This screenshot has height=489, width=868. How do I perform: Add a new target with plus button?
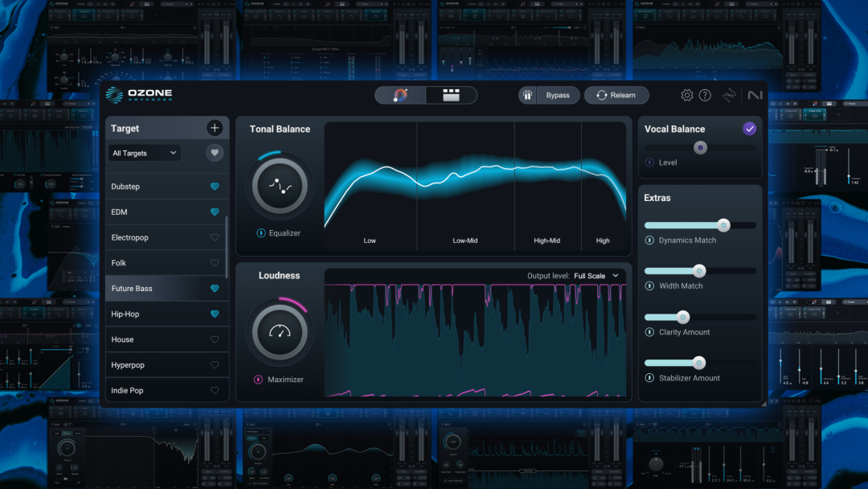point(215,128)
